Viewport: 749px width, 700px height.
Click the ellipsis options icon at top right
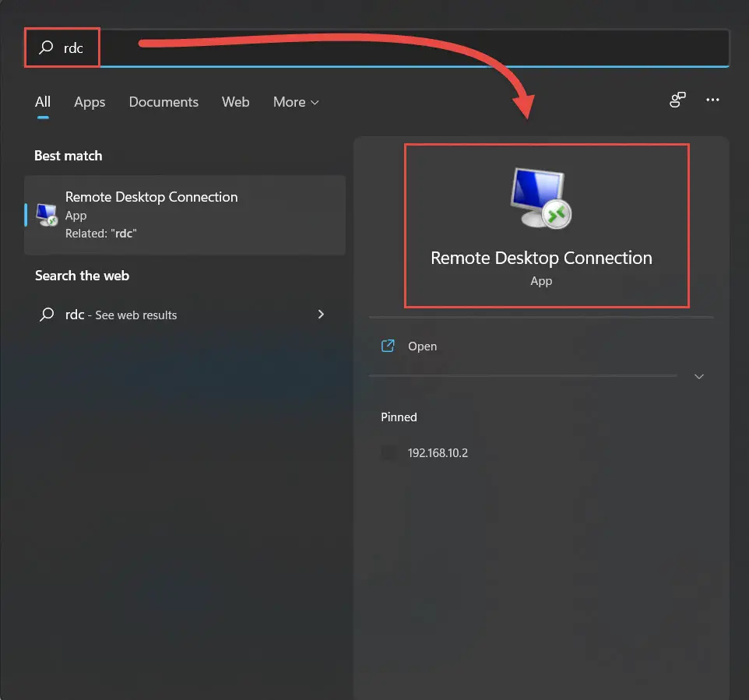point(712,101)
